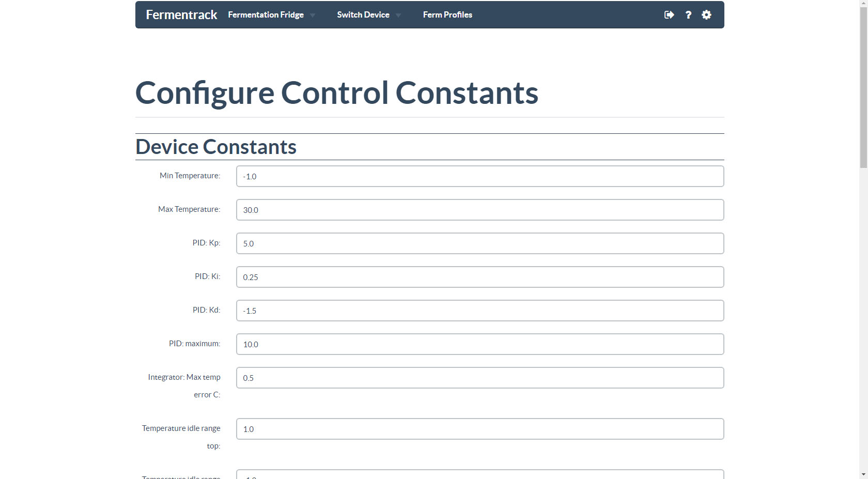This screenshot has height=479, width=868.
Task: Click the Max Temperature label
Action: tap(189, 209)
